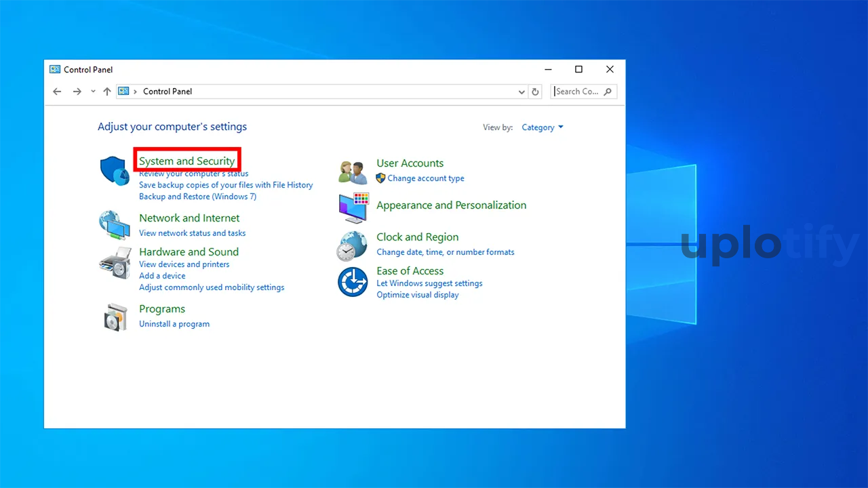Open the Network and Internet category

pos(189,218)
